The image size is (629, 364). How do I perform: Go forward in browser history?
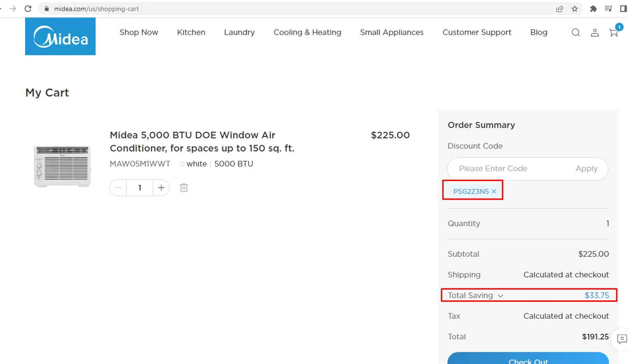pyautogui.click(x=13, y=8)
